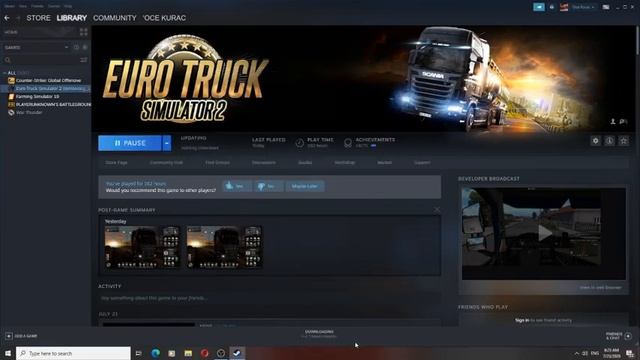
Task: Close the Post-Game Summary section
Action: pyautogui.click(x=437, y=210)
